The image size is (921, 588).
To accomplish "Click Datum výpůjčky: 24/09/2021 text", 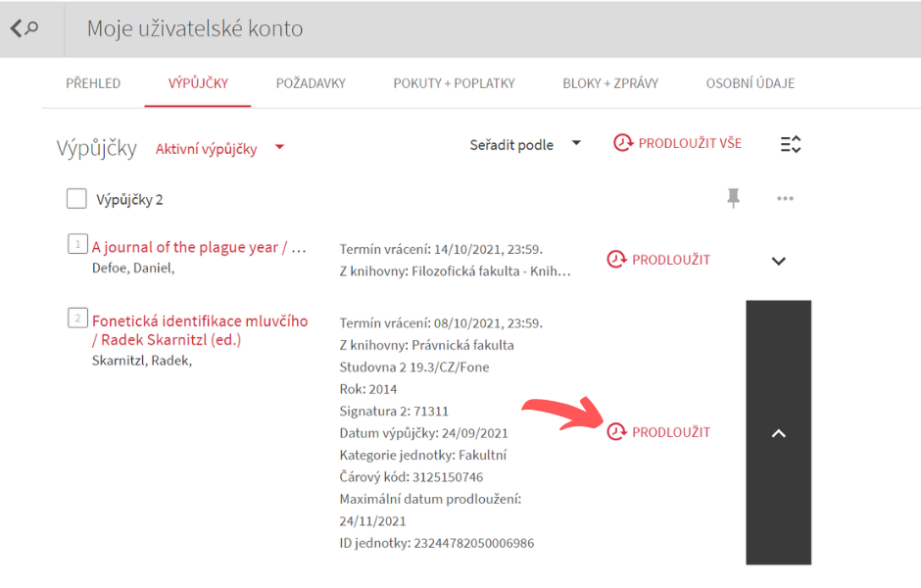I will click(423, 433).
